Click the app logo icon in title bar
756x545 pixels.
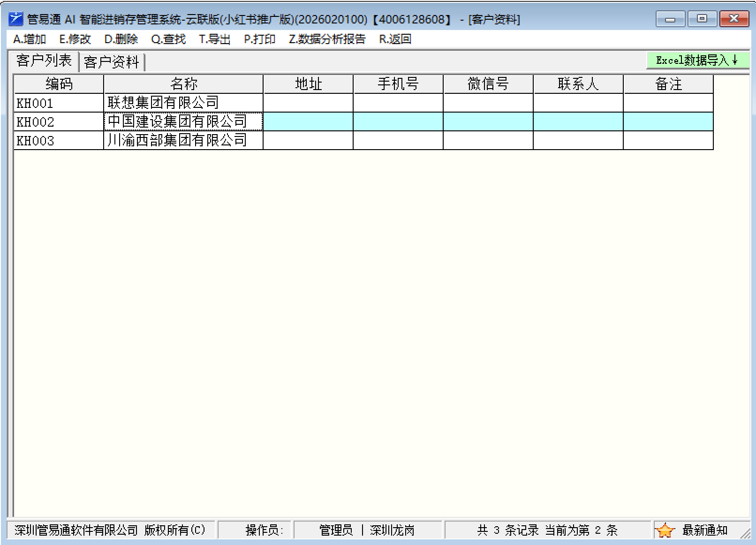click(15, 19)
